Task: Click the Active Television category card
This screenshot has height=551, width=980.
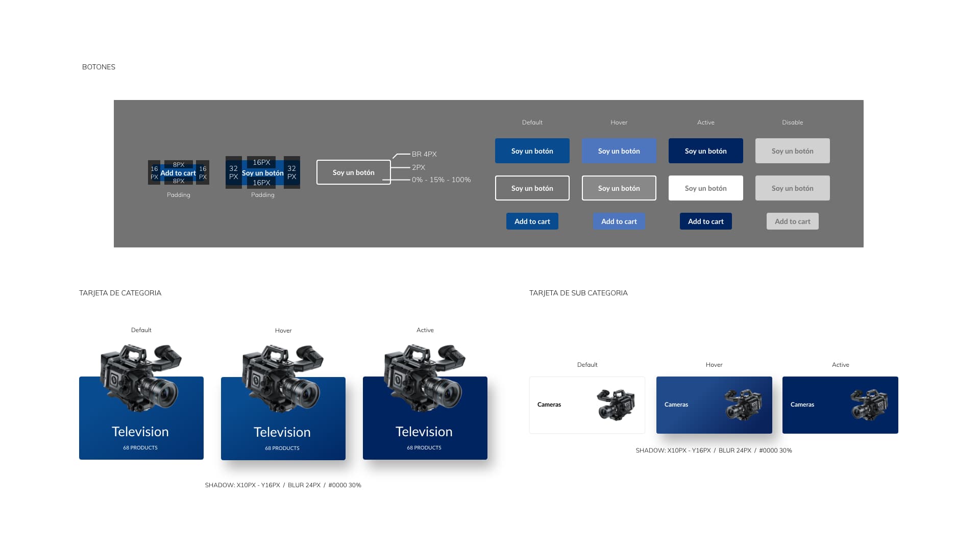Action: [x=425, y=418]
